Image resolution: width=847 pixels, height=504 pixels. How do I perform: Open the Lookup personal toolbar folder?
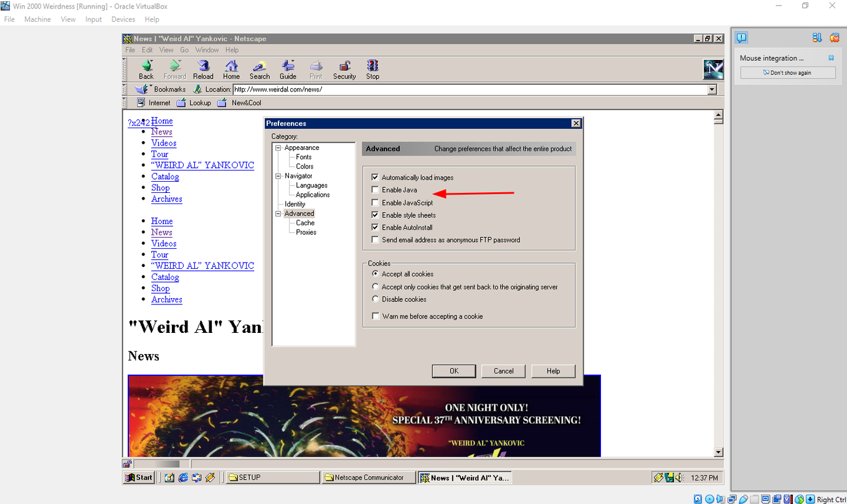(181, 103)
